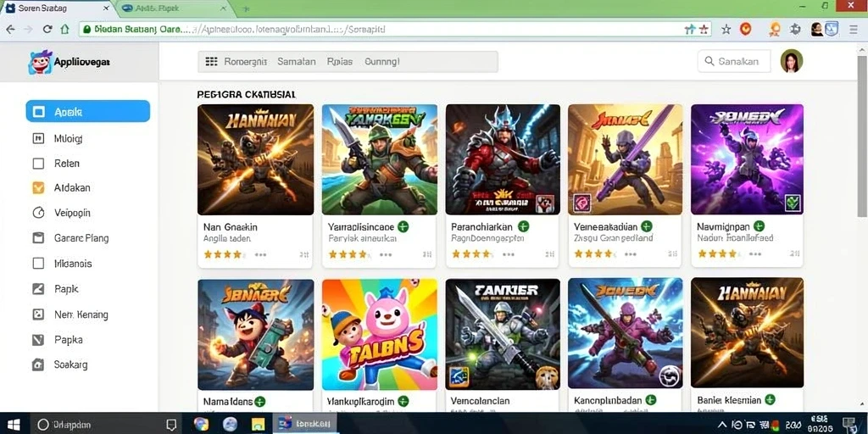Click the bookmark star in toolbar
Image resolution: width=868 pixels, height=434 pixels.
[x=726, y=30]
